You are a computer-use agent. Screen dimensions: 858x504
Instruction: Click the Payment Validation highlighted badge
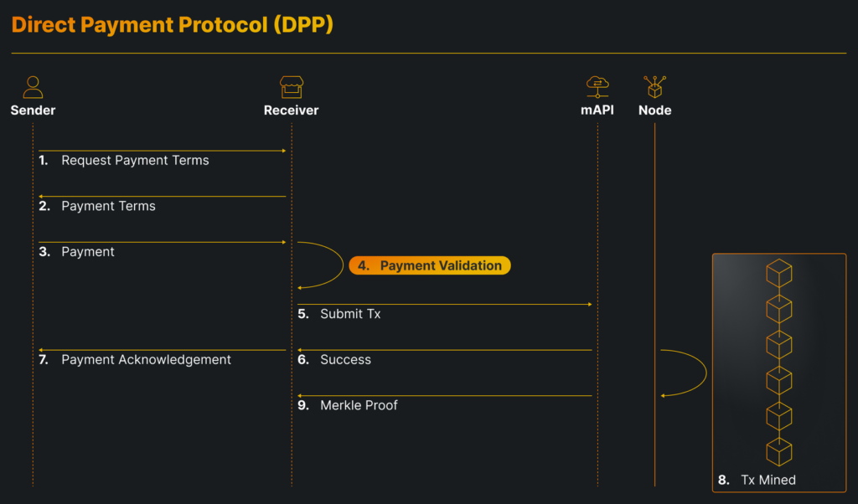click(x=430, y=265)
